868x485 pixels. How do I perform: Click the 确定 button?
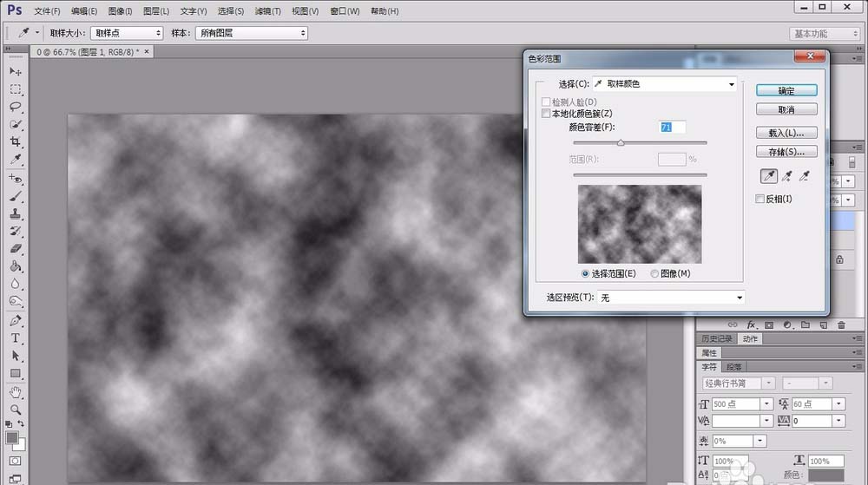786,91
